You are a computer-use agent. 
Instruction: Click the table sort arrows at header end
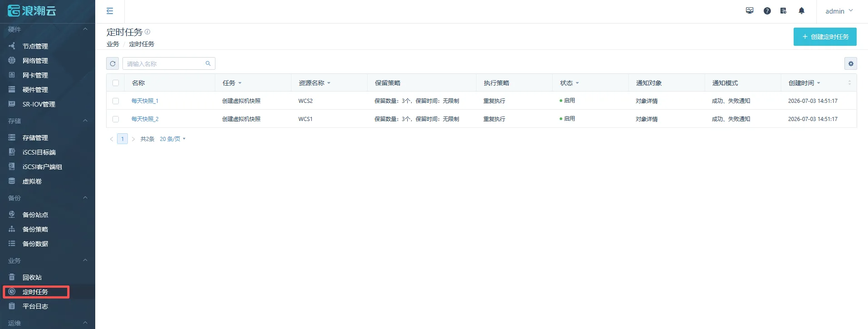point(849,83)
